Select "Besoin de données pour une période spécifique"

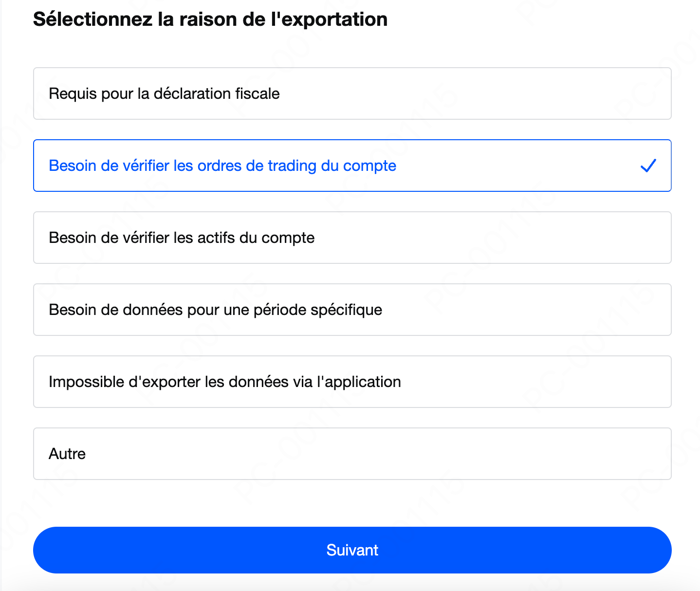tap(352, 310)
